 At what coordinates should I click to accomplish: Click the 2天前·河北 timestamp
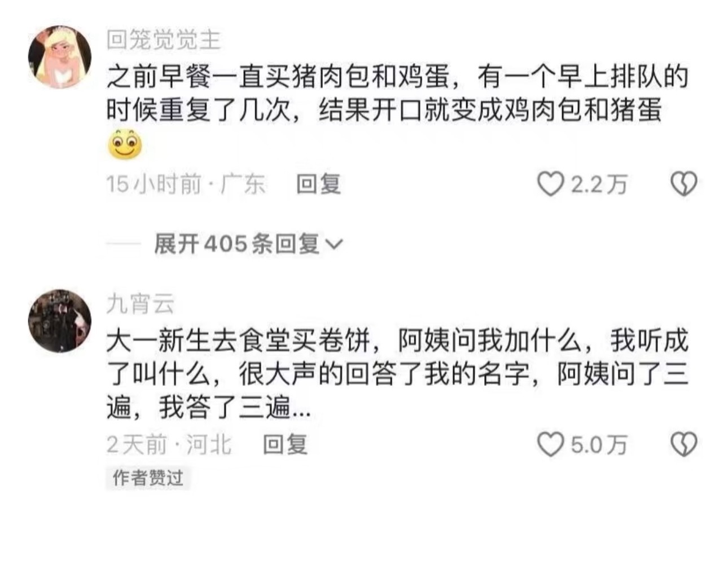pos(169,445)
